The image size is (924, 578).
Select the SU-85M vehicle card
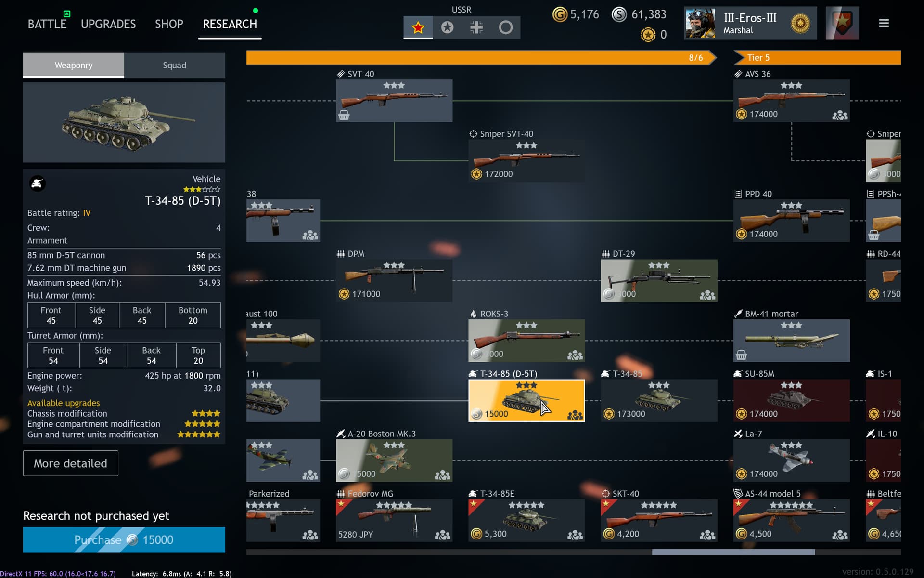(x=791, y=400)
